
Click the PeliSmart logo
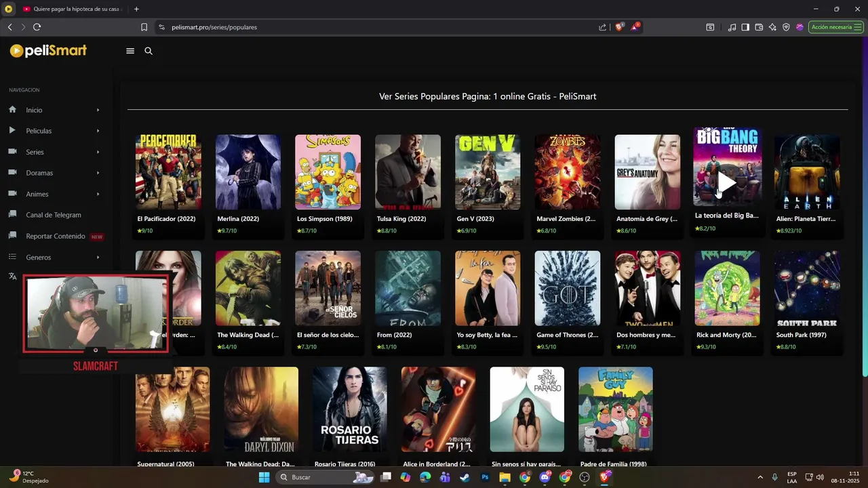pyautogui.click(x=48, y=51)
